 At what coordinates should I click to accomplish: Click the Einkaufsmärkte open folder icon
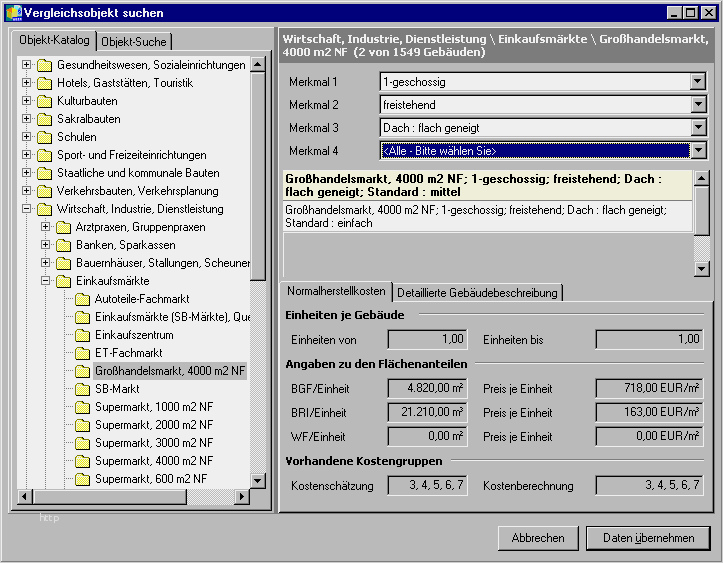(63, 281)
